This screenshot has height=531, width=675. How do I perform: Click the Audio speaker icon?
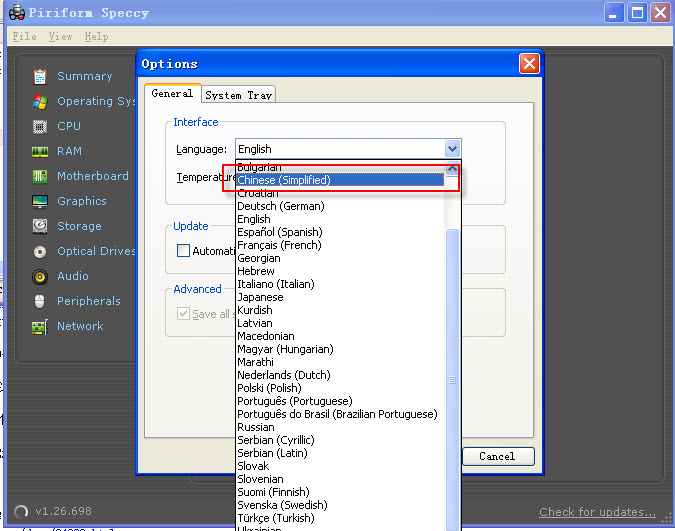coord(40,276)
